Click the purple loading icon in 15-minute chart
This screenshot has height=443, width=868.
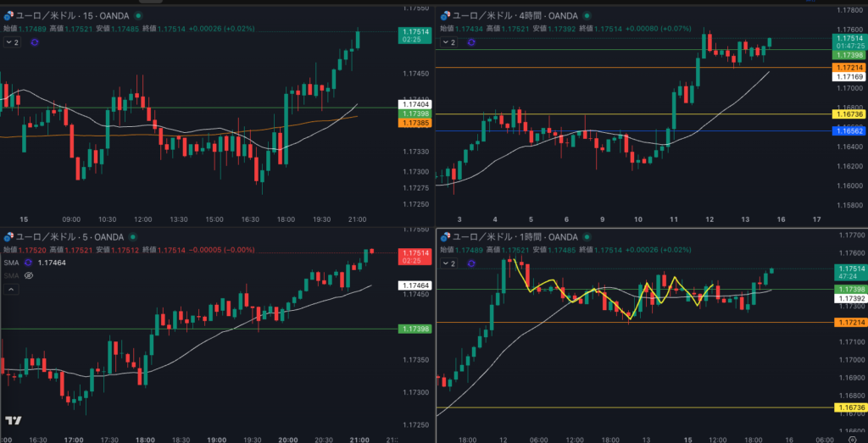(x=33, y=41)
